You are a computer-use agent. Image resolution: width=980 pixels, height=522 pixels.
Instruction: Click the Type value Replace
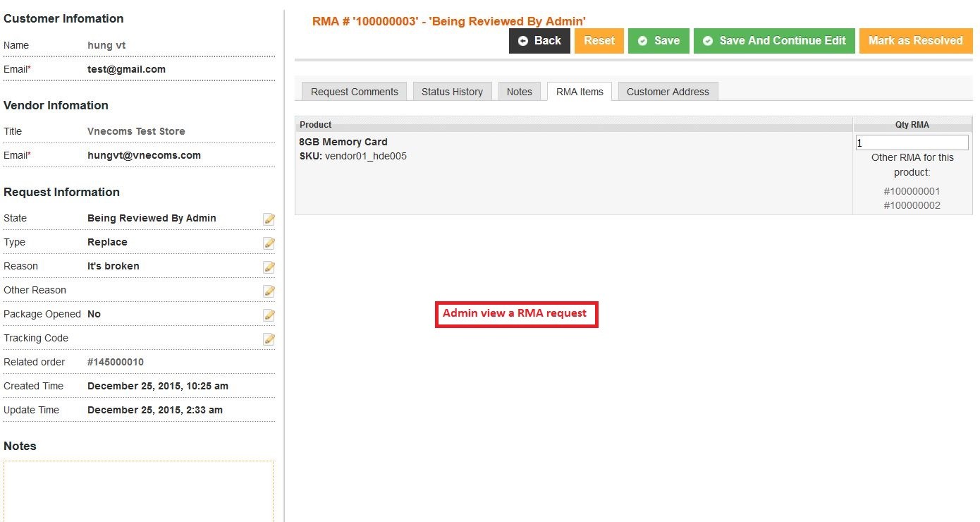[x=107, y=242]
